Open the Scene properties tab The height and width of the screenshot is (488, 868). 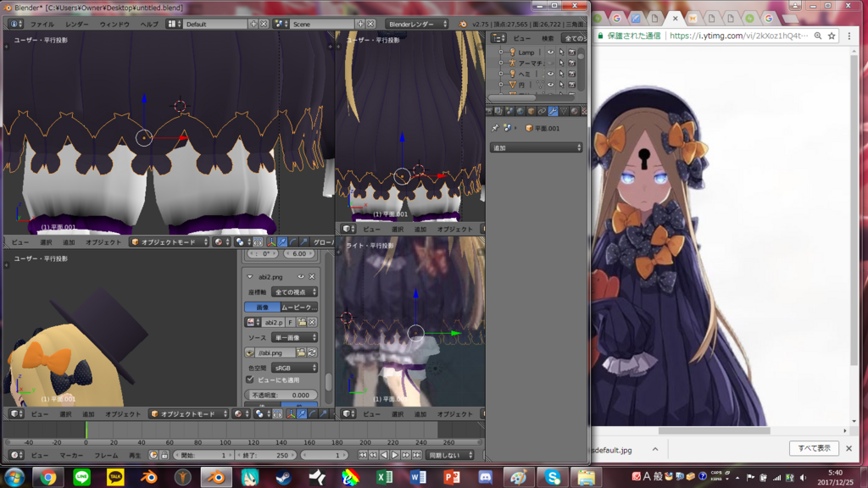(509, 111)
